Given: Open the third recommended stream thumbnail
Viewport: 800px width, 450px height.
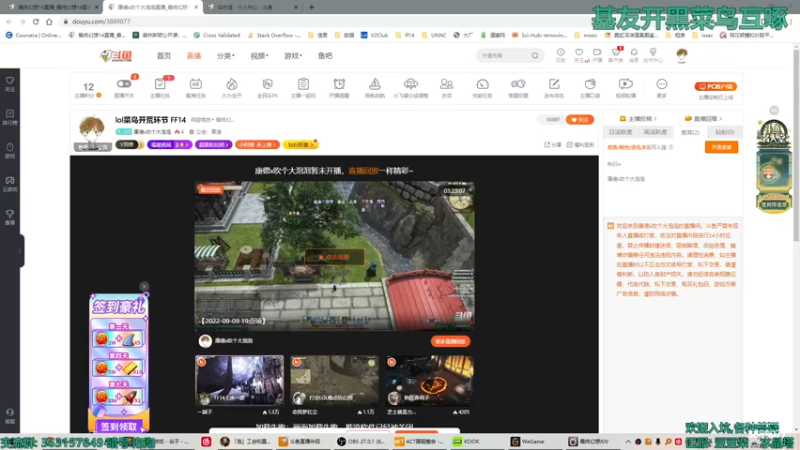Looking at the screenshot, I should [x=430, y=381].
